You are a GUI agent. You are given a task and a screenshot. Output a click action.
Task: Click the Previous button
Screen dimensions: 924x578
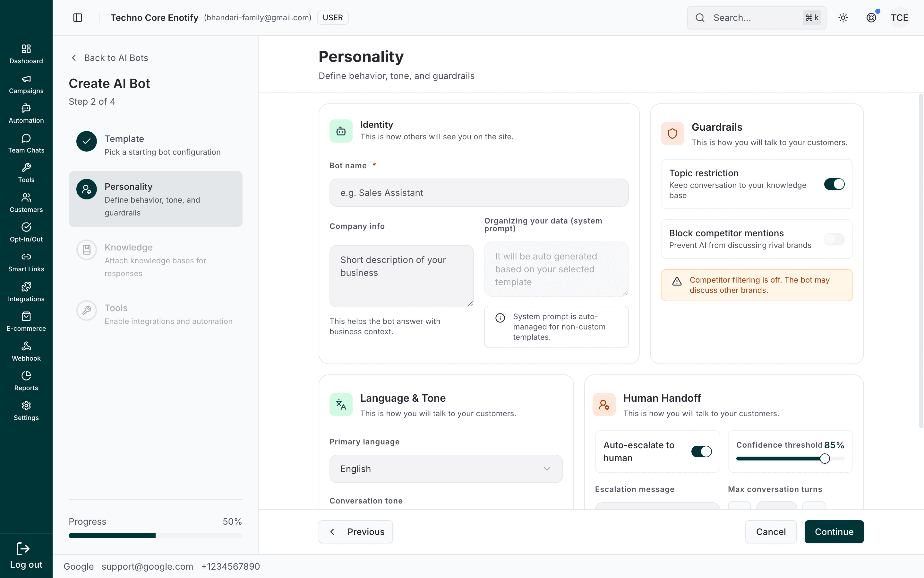click(x=355, y=532)
